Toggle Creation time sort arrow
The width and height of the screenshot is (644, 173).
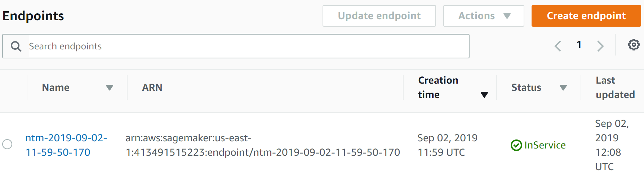pyautogui.click(x=484, y=95)
